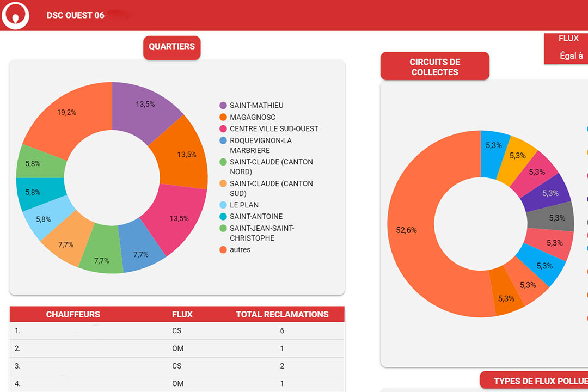Screen dimensions: 588x392
Task: Select the purple SAINT-MATHIEU legend marker
Action: tap(223, 106)
